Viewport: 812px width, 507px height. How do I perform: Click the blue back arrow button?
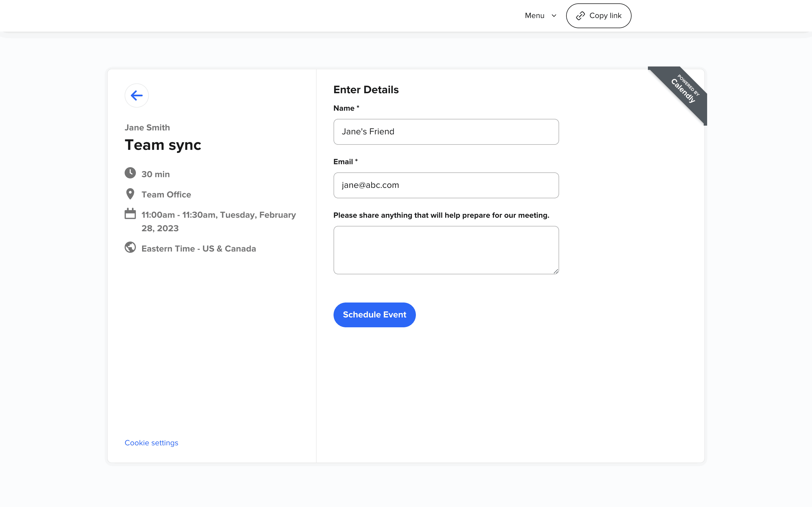[x=136, y=95]
